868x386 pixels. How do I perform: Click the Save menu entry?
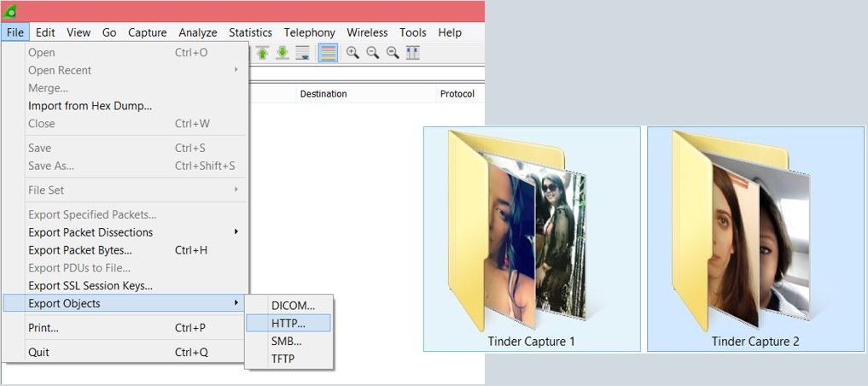click(125, 148)
